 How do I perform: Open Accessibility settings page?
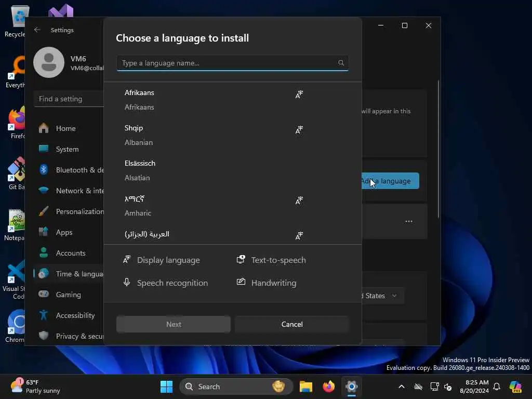click(x=69, y=315)
